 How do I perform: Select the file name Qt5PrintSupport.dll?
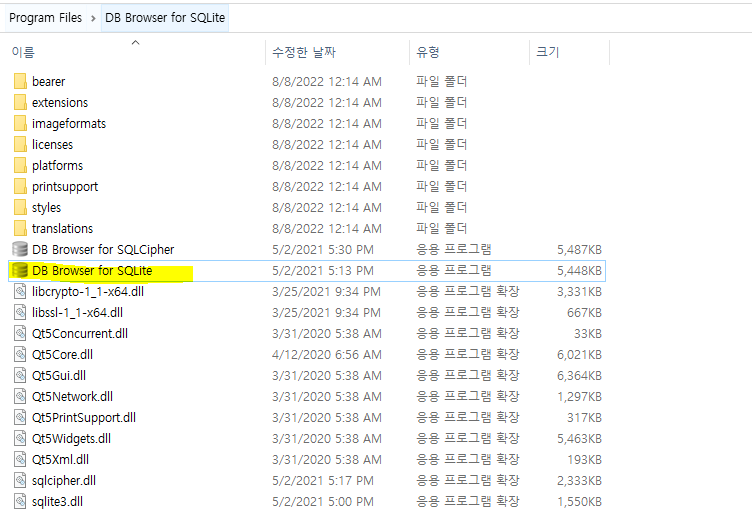(x=84, y=417)
